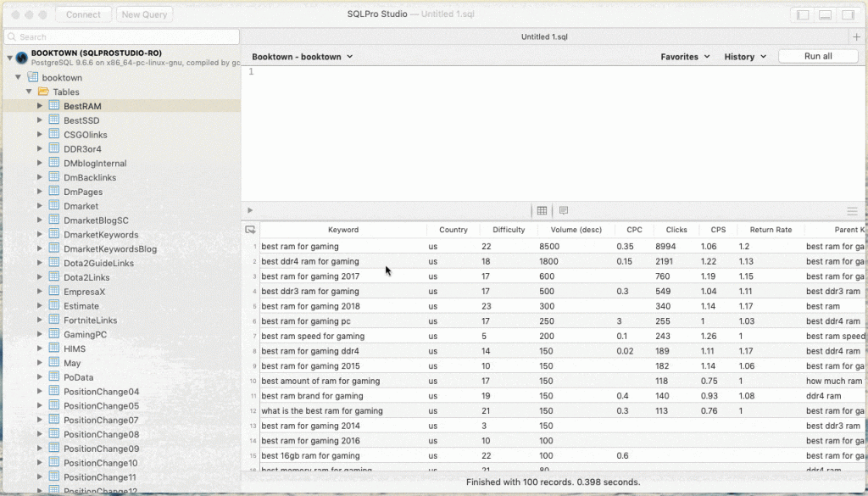Open the Favorites menu
The height and width of the screenshot is (496, 868).
coord(685,56)
